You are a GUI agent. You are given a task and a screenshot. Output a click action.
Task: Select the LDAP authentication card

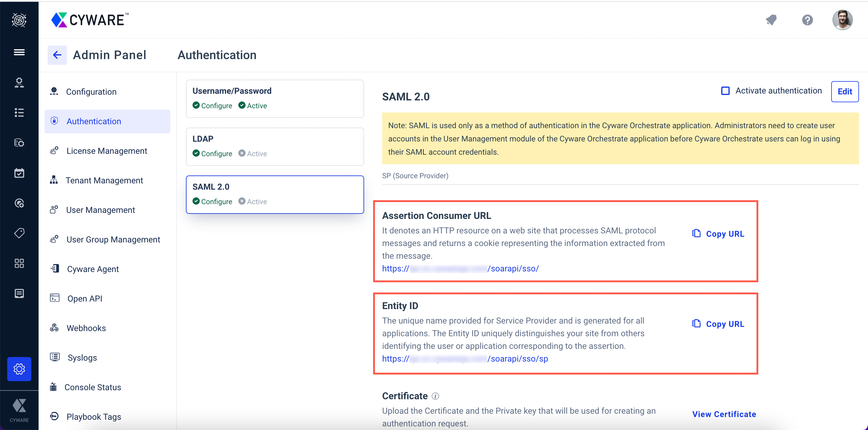[275, 146]
